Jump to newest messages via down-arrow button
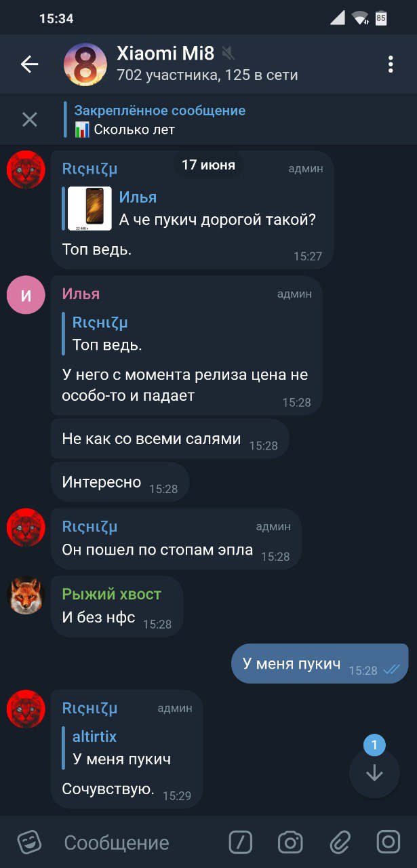The image size is (417, 868). tap(374, 773)
